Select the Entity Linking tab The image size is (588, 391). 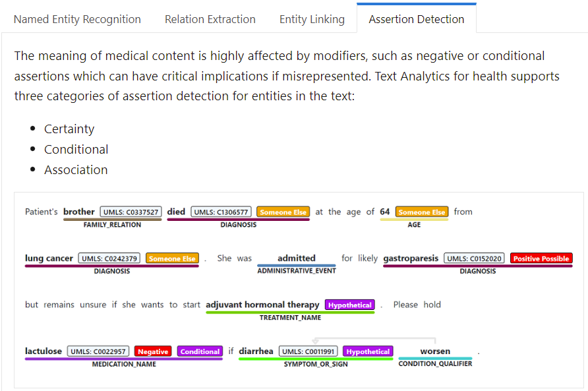pos(312,19)
